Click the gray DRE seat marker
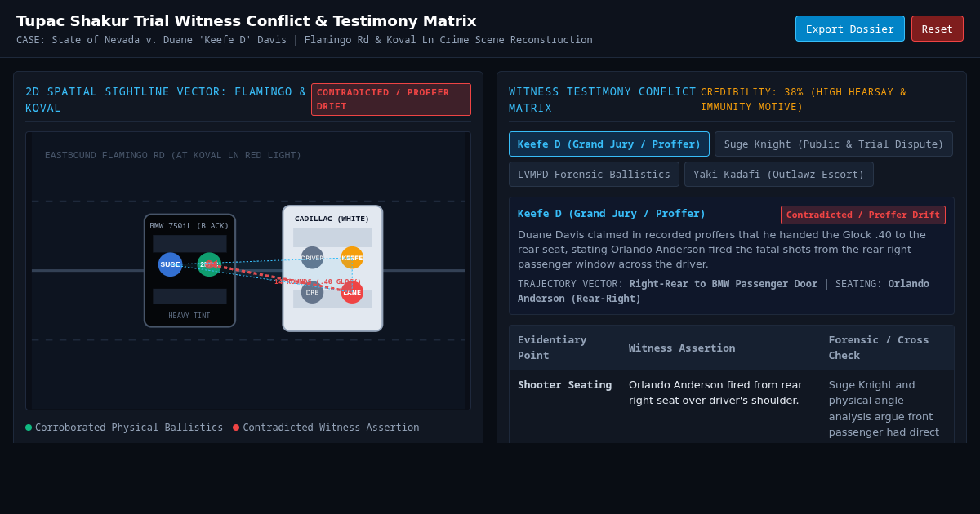This screenshot has height=514, width=980. click(x=312, y=292)
